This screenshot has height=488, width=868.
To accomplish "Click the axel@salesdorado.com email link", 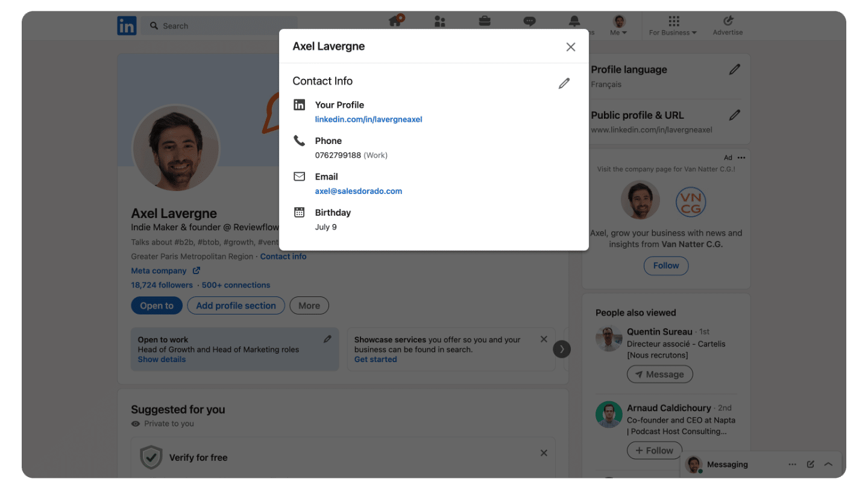I will (x=359, y=191).
